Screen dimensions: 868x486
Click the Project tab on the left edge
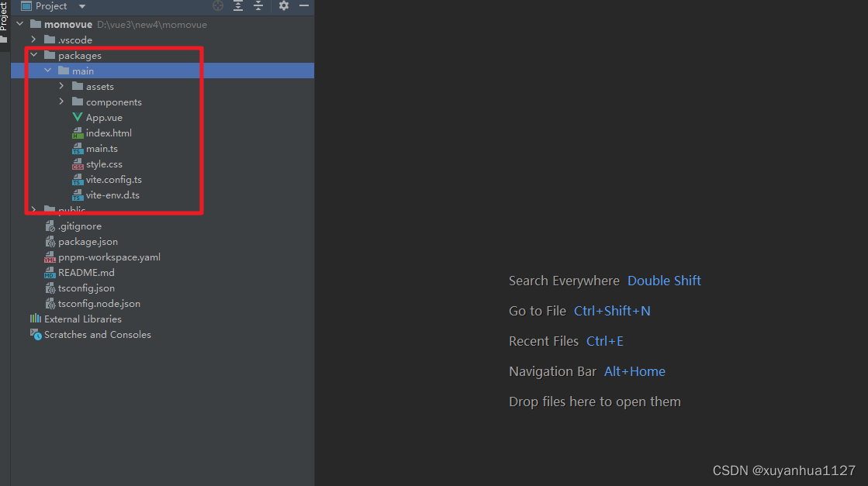point(5,19)
